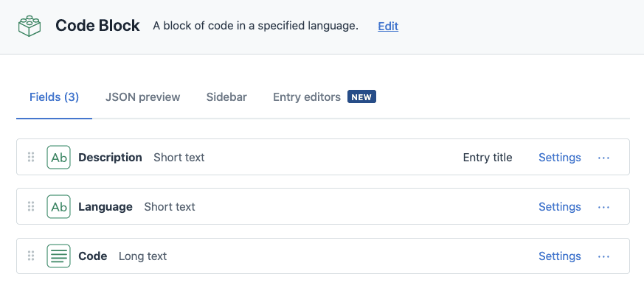Click the Code Block title heading
This screenshot has height=288, width=644.
[98, 26]
